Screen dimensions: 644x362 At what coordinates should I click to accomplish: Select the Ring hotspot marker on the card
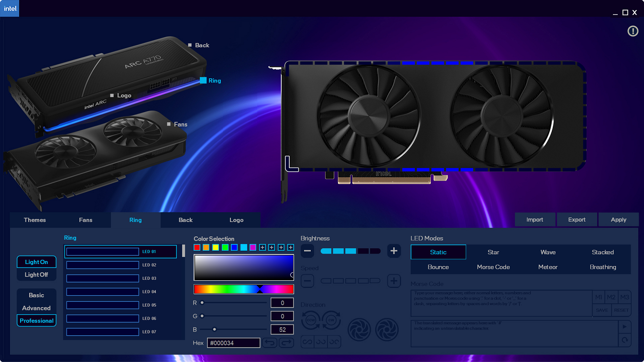[203, 80]
